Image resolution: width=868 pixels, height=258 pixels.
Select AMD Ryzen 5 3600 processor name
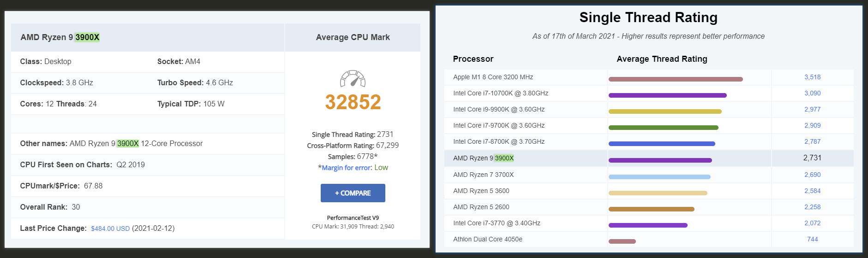[481, 191]
